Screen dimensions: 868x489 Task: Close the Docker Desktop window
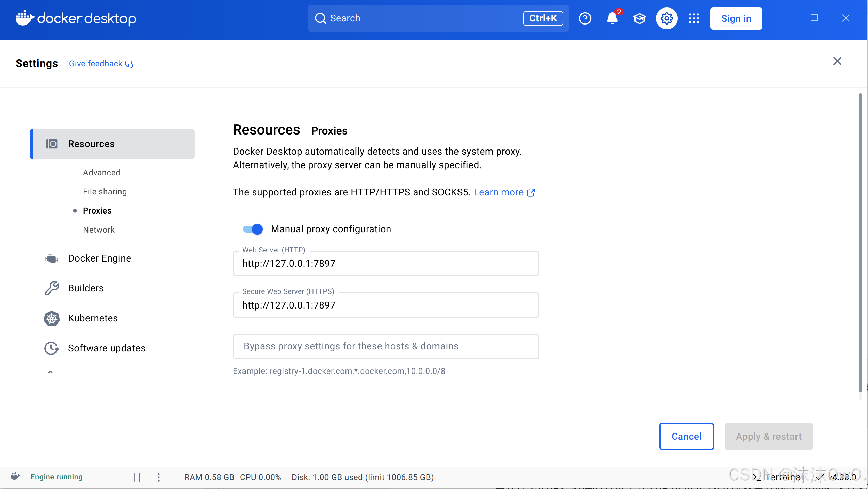(x=846, y=18)
